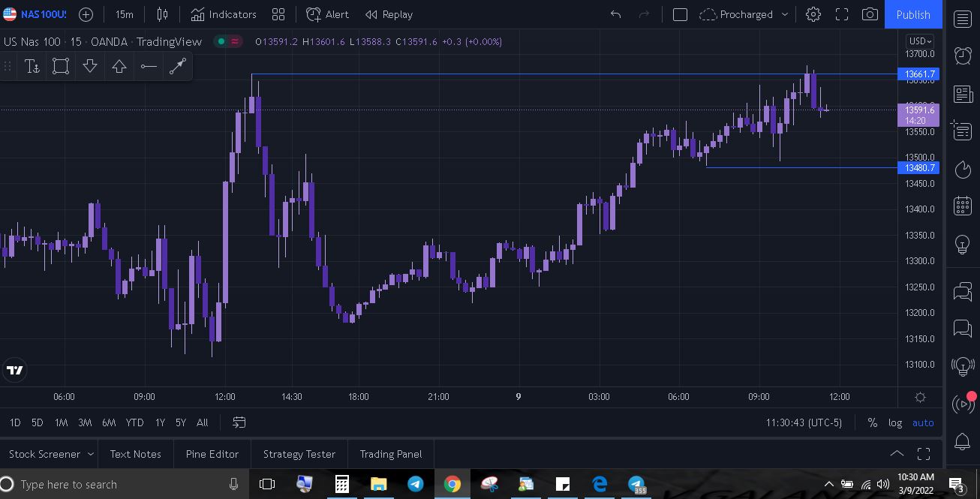
Task: Open the My Ideas lightbulb icon
Action: point(963,245)
